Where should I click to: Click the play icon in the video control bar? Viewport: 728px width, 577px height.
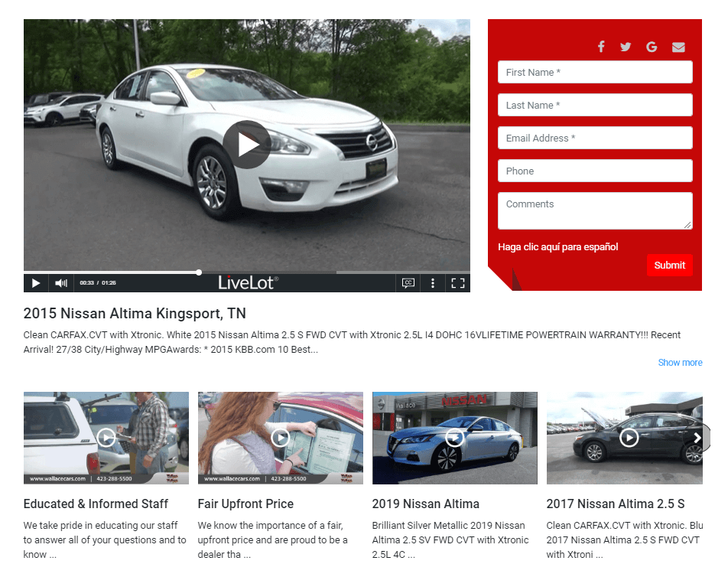36,283
